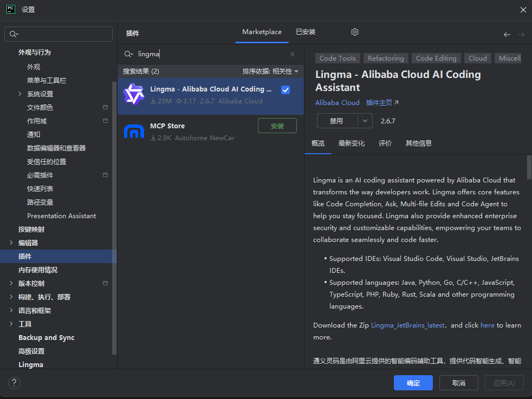532x399 pixels.
Task: Focus the settings search field
Action: [59, 34]
